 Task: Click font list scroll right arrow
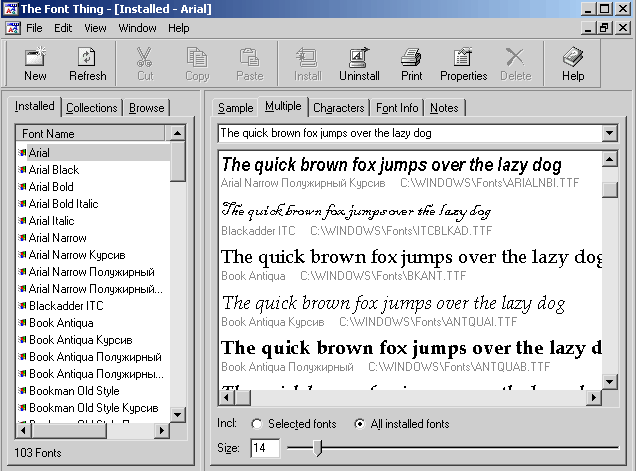[162, 430]
